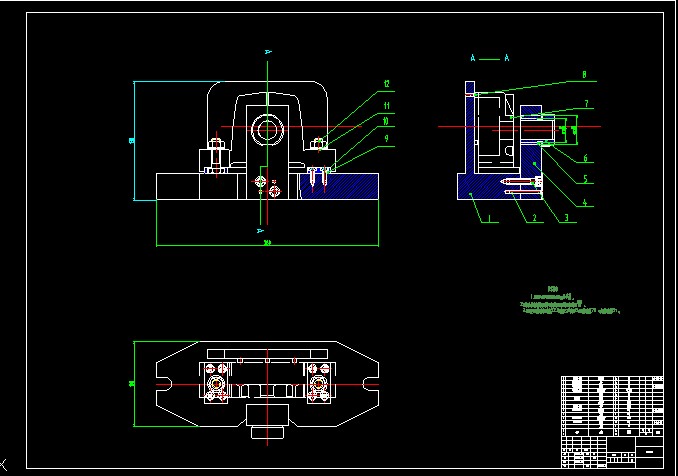
Task: Select part callout number 8 in section view
Action: pyautogui.click(x=584, y=75)
